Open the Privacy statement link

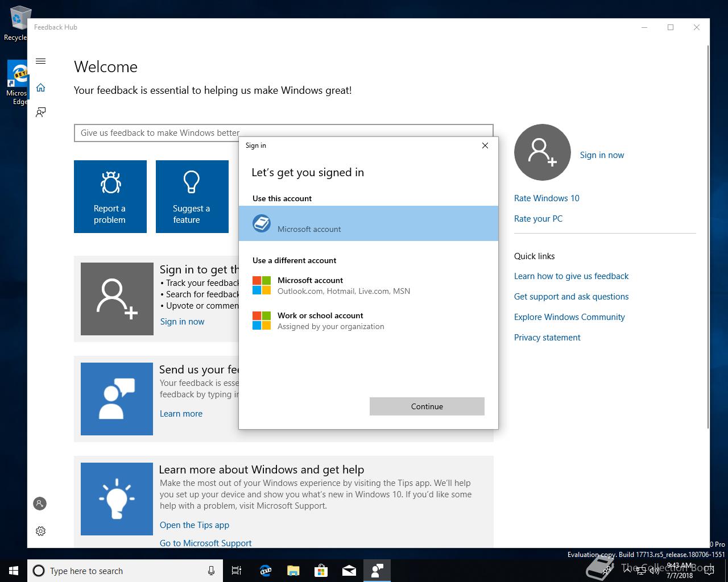[x=547, y=338]
